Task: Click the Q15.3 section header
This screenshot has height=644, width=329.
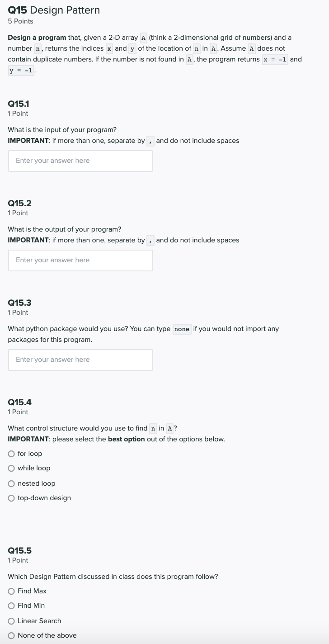Action: [x=19, y=303]
